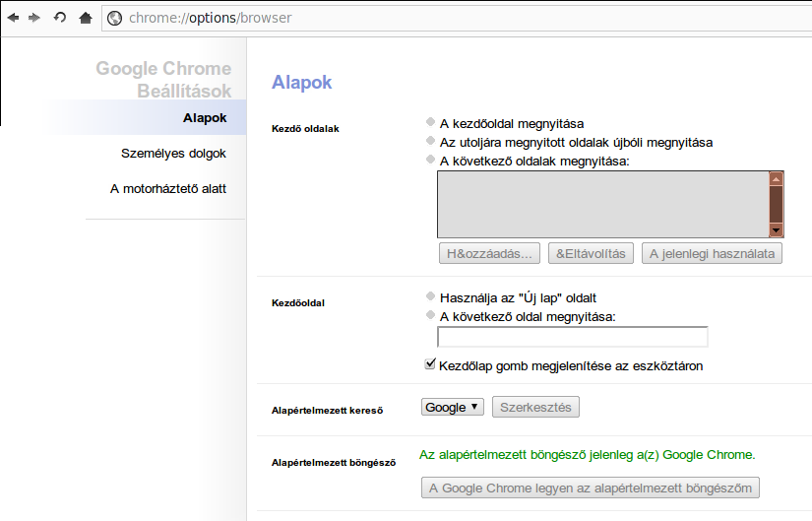Image resolution: width=812 pixels, height=521 pixels.
Task: Click the H&ozzáadás... button
Action: tap(489, 253)
